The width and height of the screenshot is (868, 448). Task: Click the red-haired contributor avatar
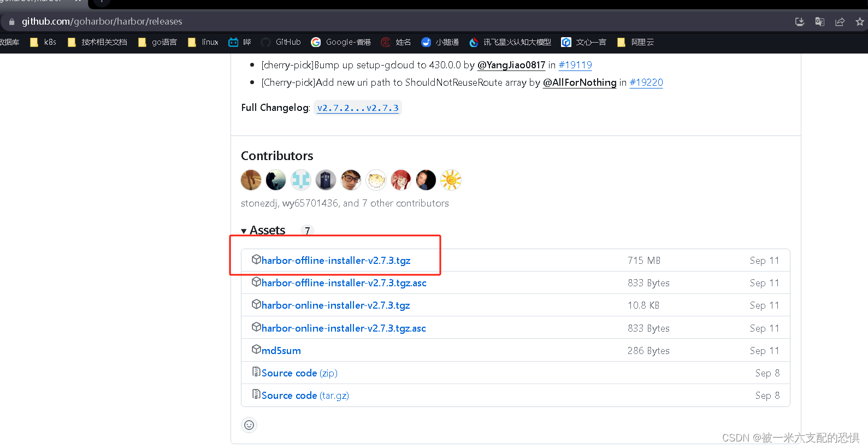pos(401,180)
